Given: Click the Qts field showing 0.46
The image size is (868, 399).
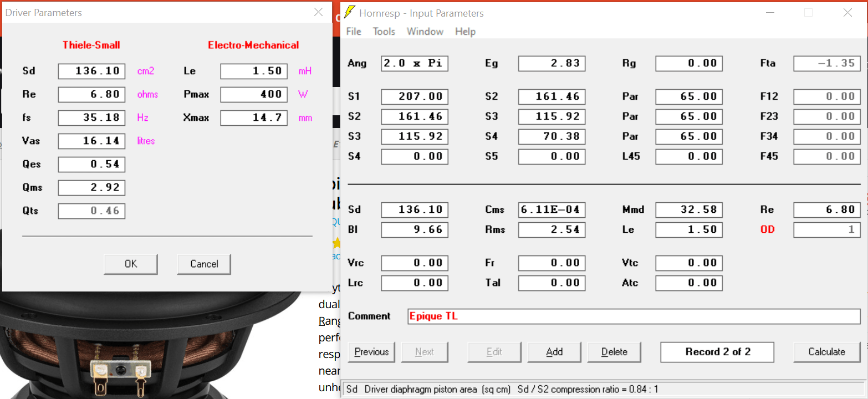Looking at the screenshot, I should click(x=91, y=211).
